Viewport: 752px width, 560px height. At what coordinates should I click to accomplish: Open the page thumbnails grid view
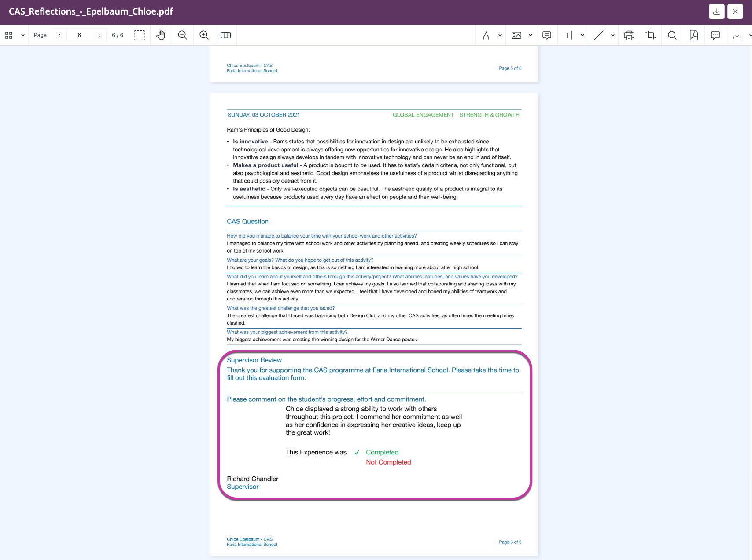[x=9, y=35]
